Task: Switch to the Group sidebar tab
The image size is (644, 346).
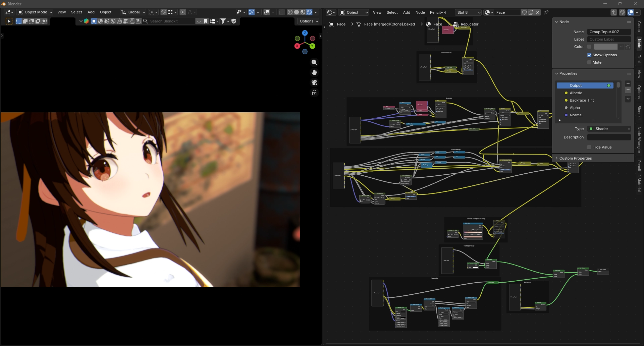Action: pyautogui.click(x=639, y=27)
